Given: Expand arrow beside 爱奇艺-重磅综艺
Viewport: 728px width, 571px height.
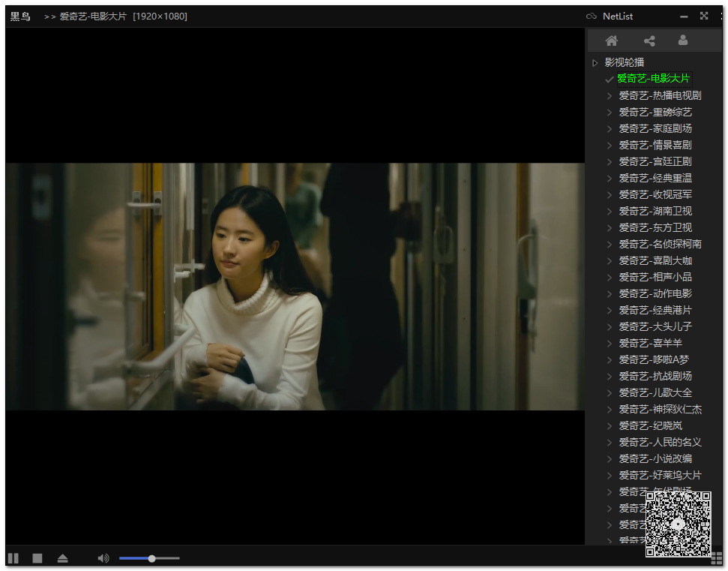Looking at the screenshot, I should click(609, 113).
